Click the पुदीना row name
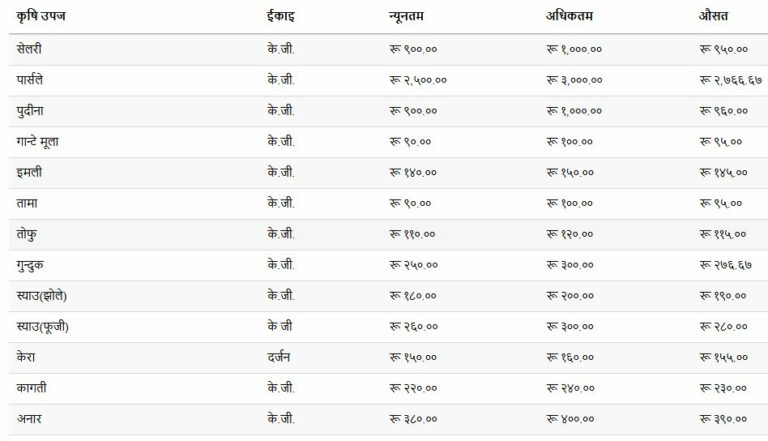The height and width of the screenshot is (441, 768). [x=30, y=111]
